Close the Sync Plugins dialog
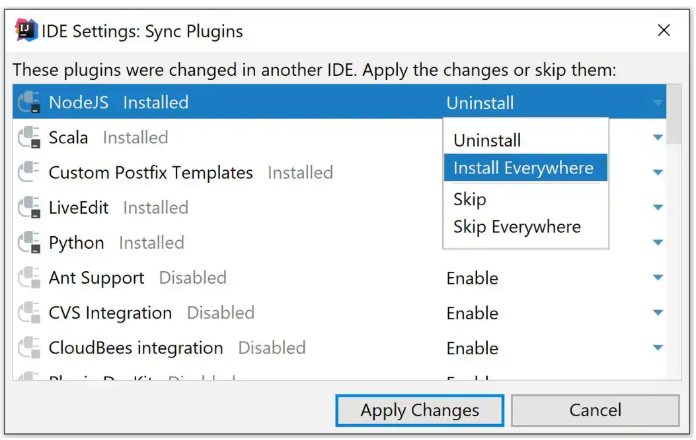 664,31
